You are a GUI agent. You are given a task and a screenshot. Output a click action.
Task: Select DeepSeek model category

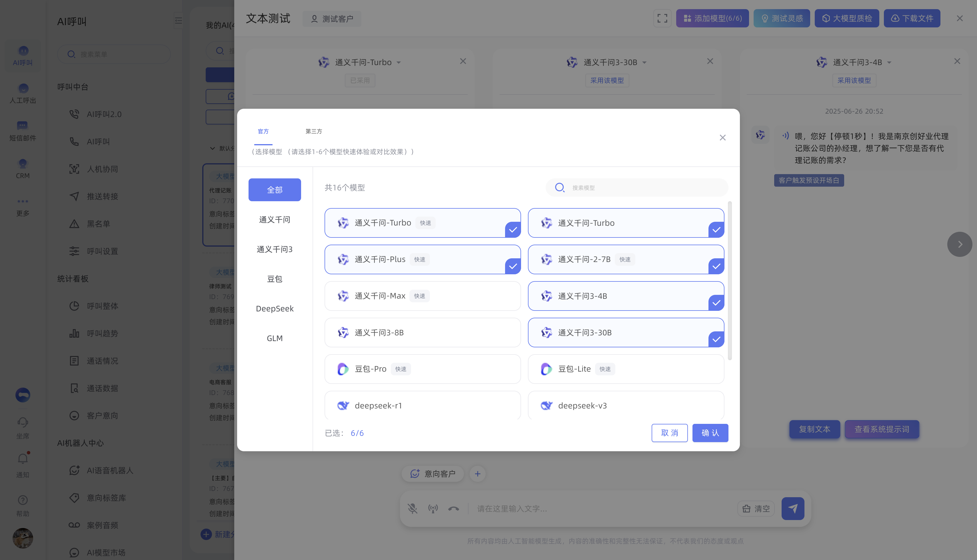[275, 309]
